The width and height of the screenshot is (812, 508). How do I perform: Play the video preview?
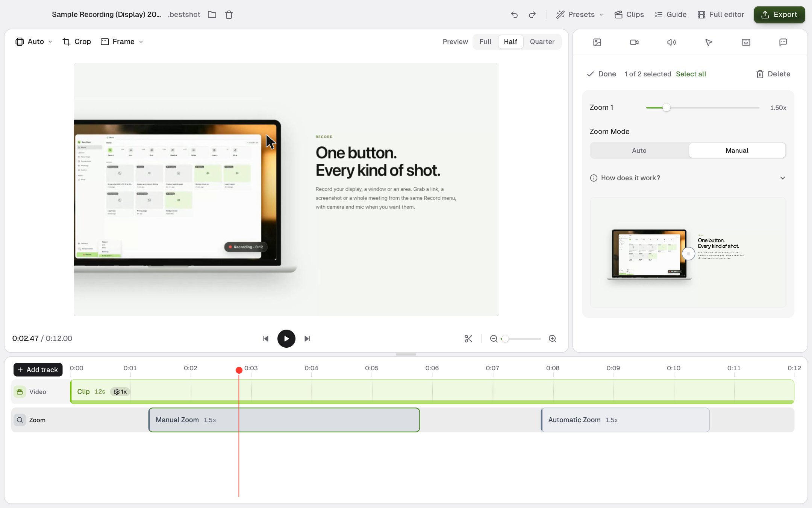click(x=286, y=339)
